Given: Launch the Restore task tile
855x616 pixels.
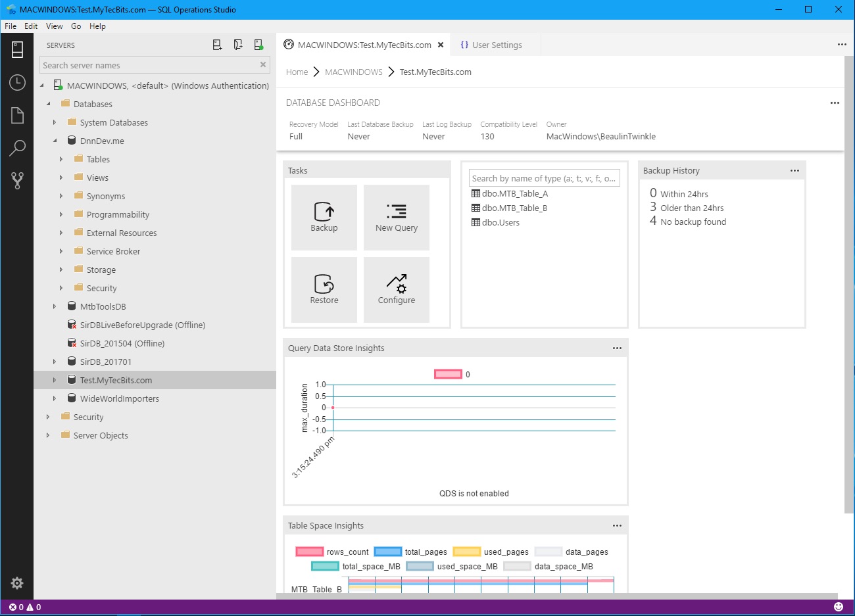Looking at the screenshot, I should pos(324,290).
